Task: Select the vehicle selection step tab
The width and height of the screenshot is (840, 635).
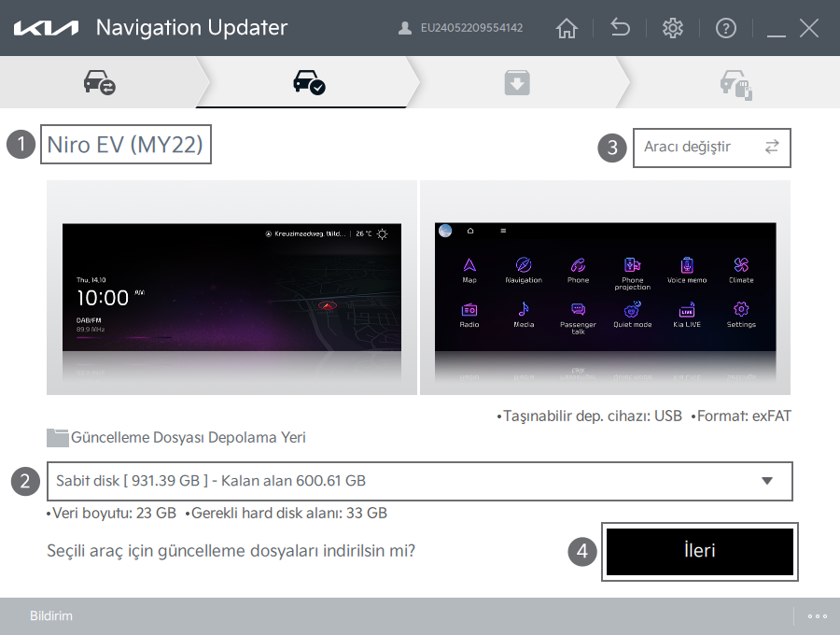Action: coord(100,82)
